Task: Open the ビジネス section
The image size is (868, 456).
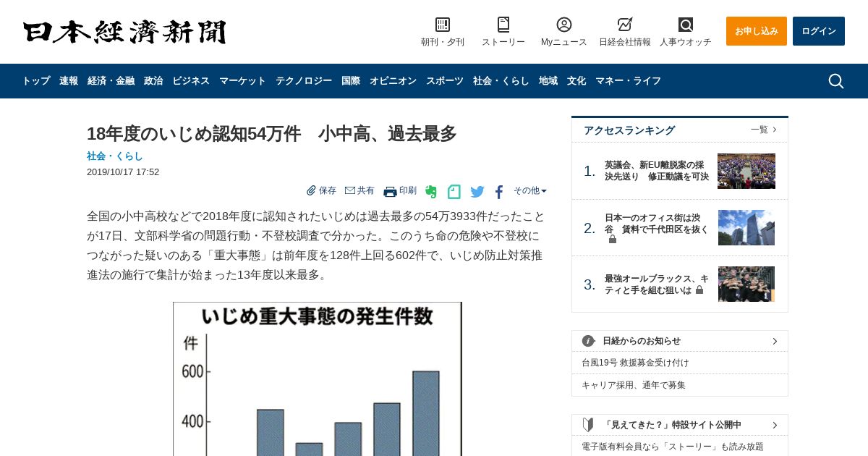Action: point(191,81)
